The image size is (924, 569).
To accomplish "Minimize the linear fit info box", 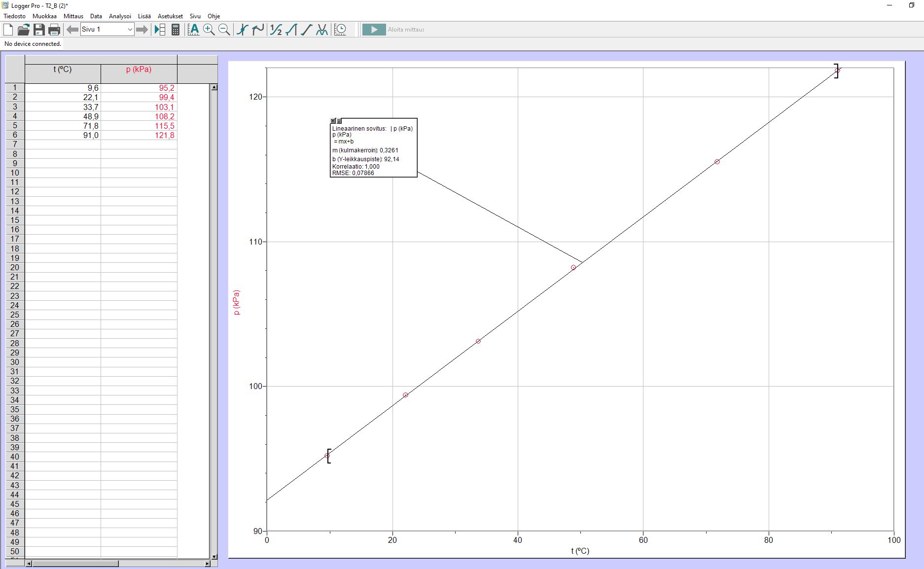I will pyautogui.click(x=339, y=121).
